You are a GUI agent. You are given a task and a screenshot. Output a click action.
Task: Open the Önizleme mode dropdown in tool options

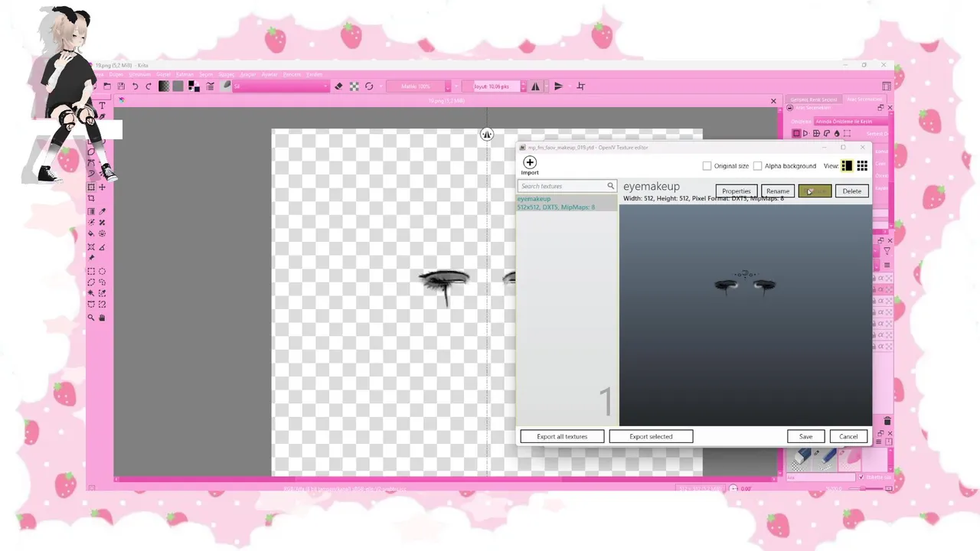coord(851,122)
